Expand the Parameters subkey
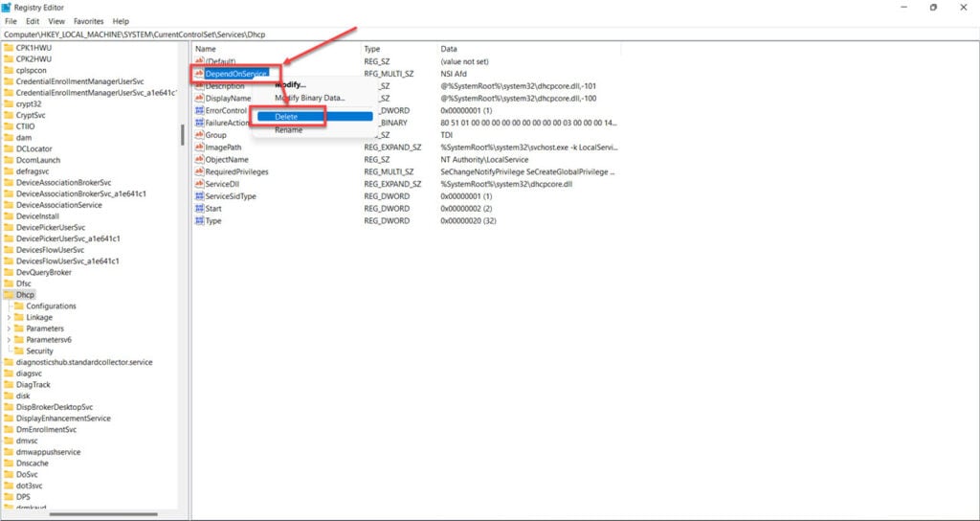The height and width of the screenshot is (521, 980). (9, 328)
